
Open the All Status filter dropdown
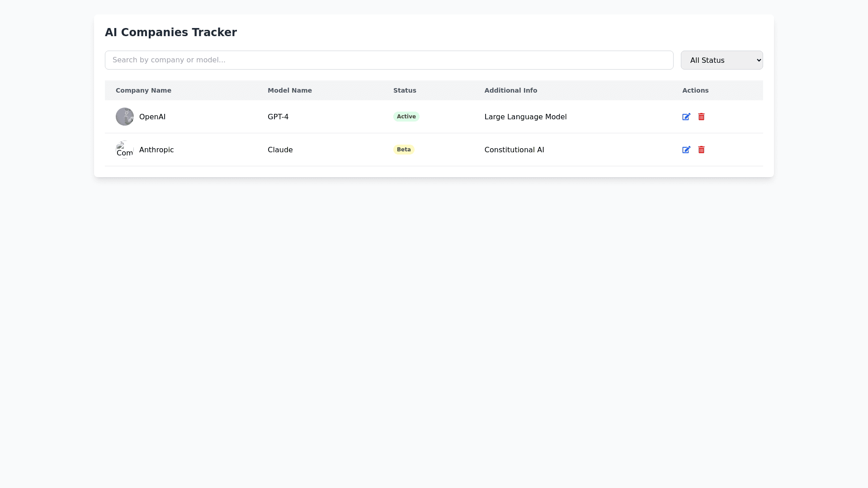(722, 60)
